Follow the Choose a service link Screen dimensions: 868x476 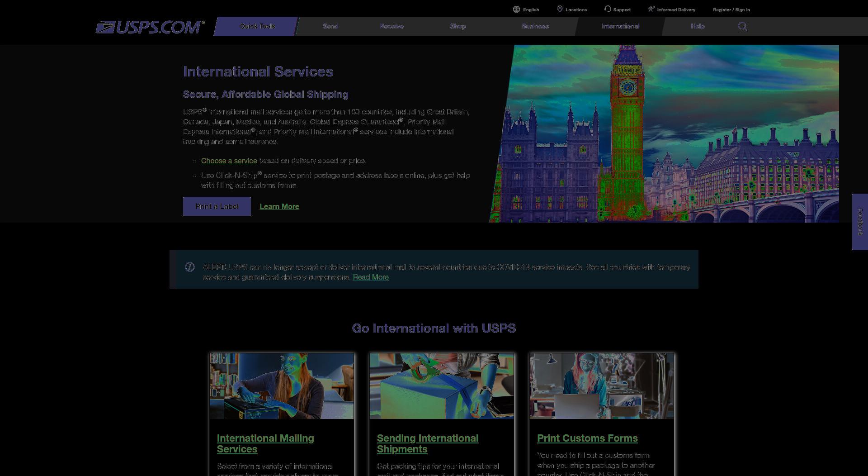(229, 161)
